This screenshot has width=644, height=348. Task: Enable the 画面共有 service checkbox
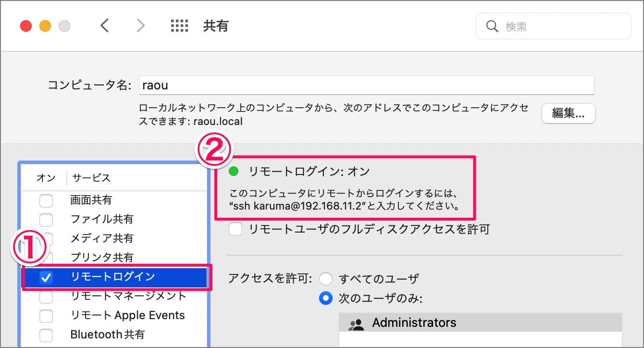(x=46, y=200)
